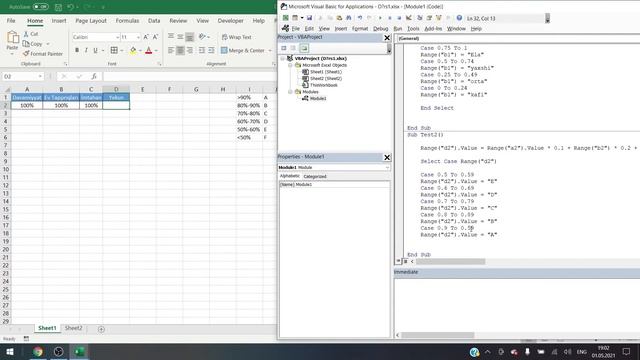Viewport: 640px width, 360px height.
Task: Close the Properties - Module1 panel
Action: 387,157
